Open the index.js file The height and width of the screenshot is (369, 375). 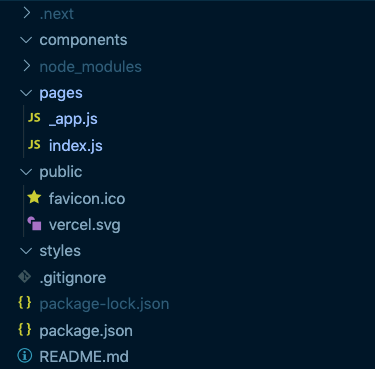click(x=76, y=146)
